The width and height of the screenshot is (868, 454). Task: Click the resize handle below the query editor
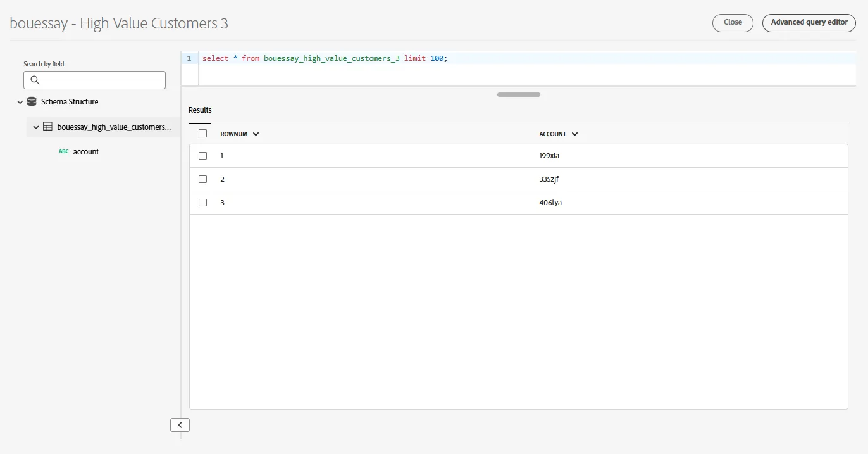pyautogui.click(x=519, y=95)
